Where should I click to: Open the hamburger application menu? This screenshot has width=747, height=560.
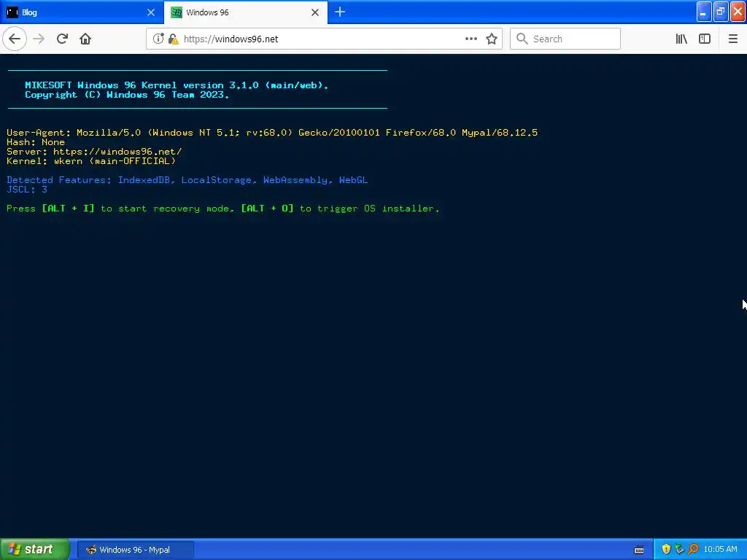point(733,39)
